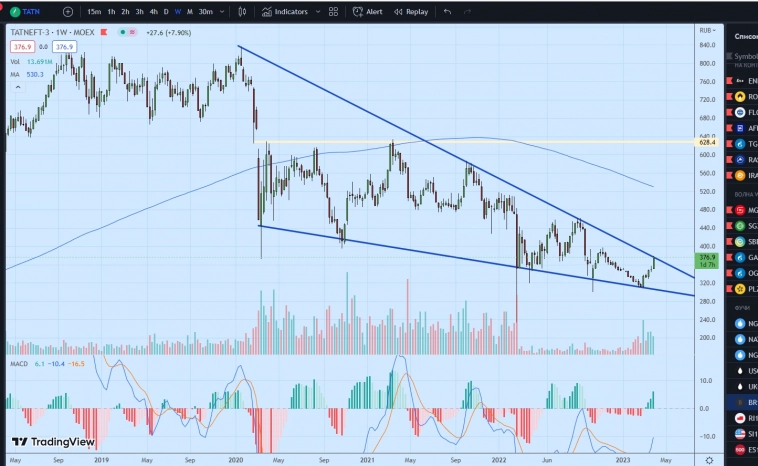The height and width of the screenshot is (466, 758).
Task: Click the RO row's yellow flame icon
Action: pyautogui.click(x=740, y=97)
